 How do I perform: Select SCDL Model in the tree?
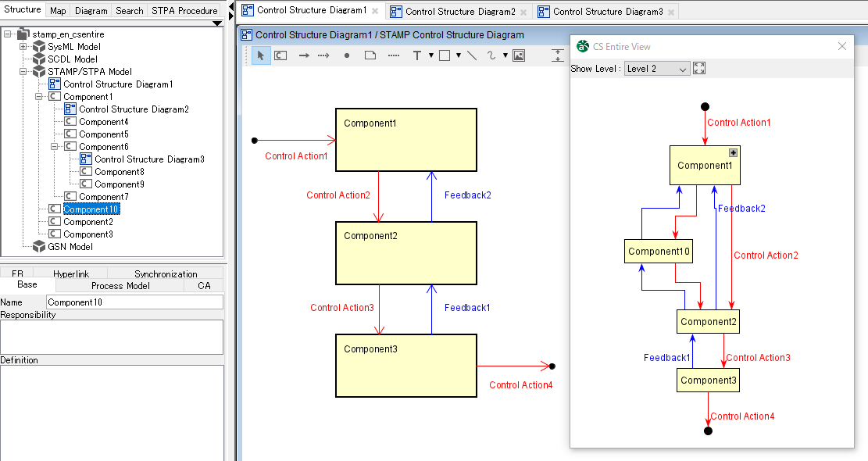tap(72, 59)
